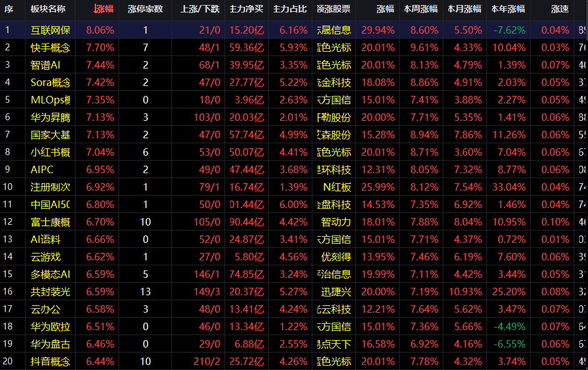Open the 多模态AI sector

coord(51,274)
